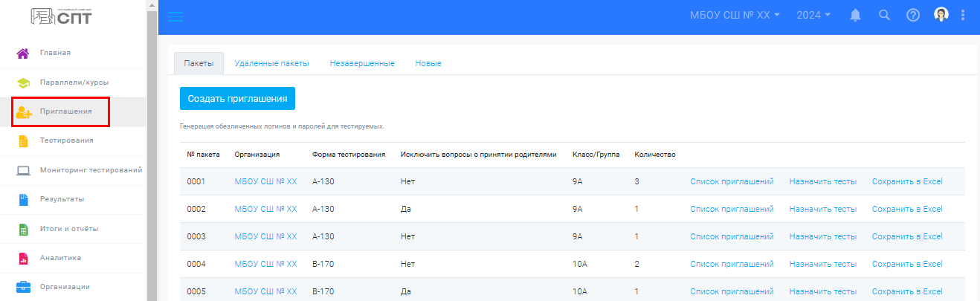The width and height of the screenshot is (980, 301).
Task: Toggle the hamburger menu icon
Action: click(175, 16)
